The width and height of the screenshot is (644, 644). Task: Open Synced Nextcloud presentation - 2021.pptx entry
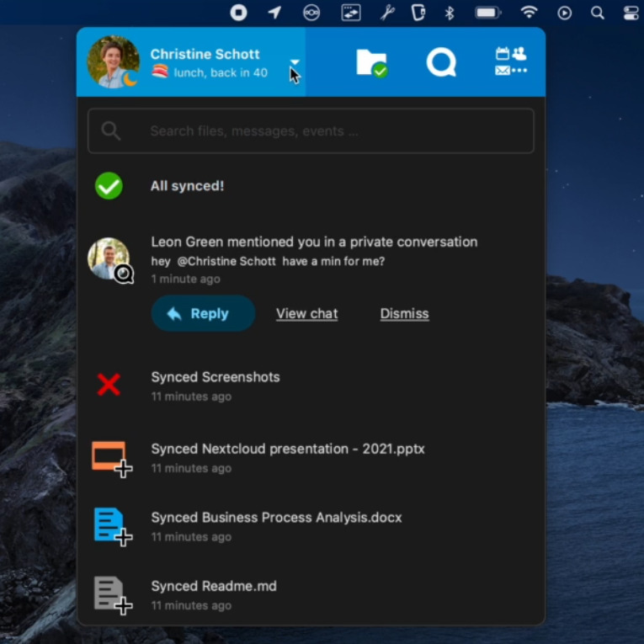311,458
